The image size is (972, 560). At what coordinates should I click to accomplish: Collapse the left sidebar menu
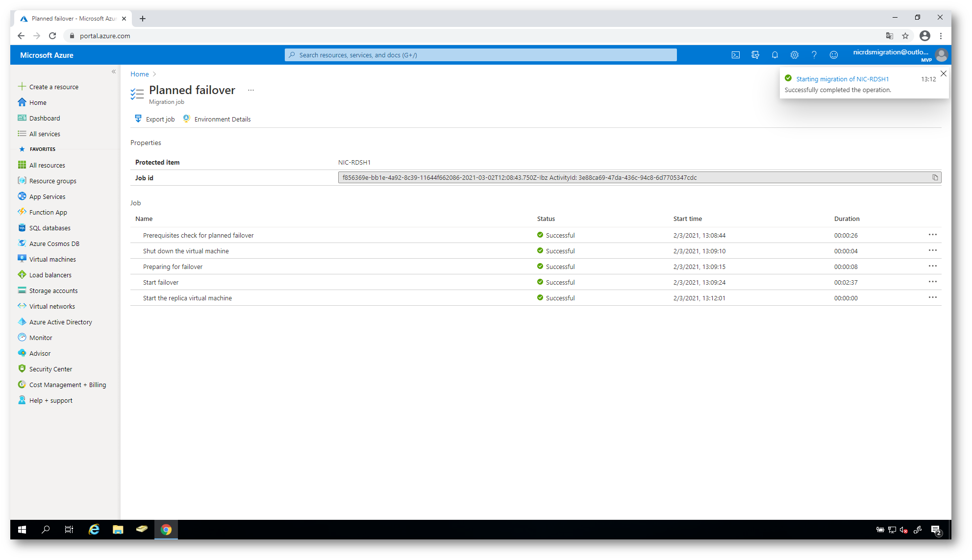click(x=114, y=72)
